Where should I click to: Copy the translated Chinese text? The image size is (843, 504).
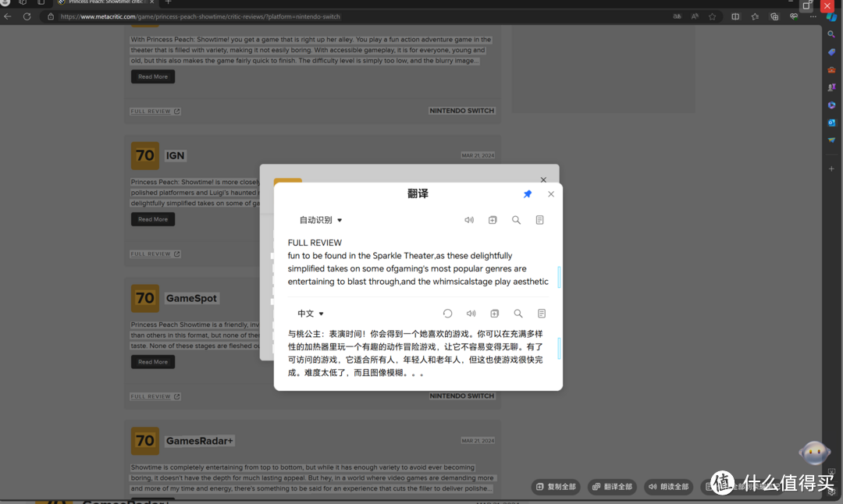[x=494, y=314]
